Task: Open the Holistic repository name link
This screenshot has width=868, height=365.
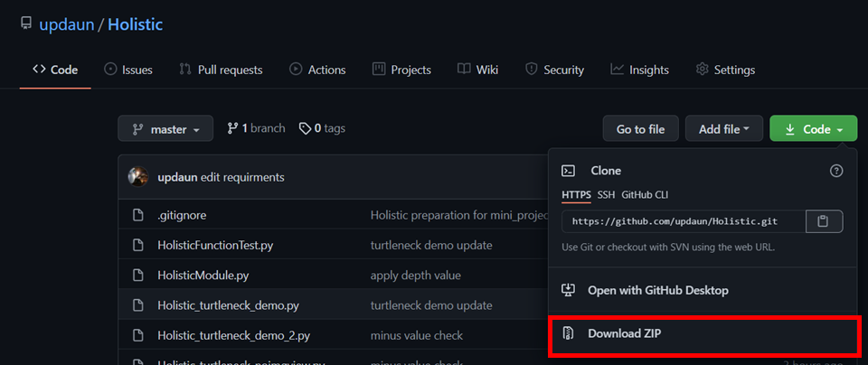Action: pos(135,25)
